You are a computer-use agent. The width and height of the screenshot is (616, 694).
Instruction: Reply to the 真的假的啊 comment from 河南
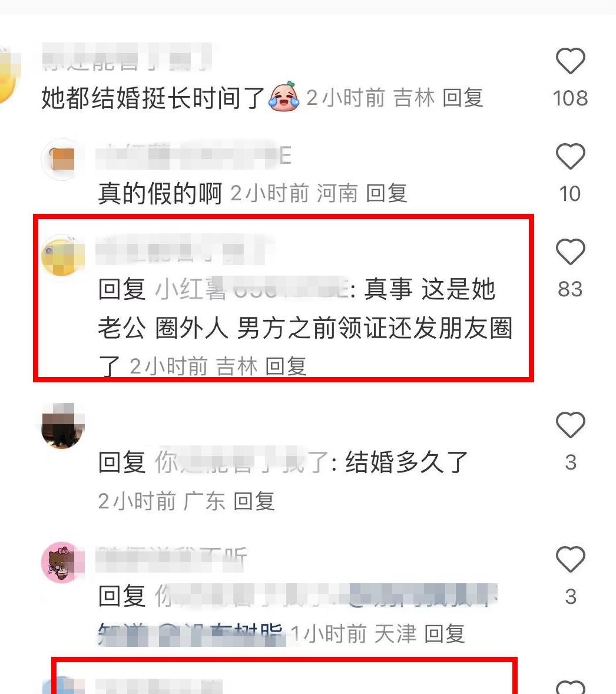pos(387,193)
